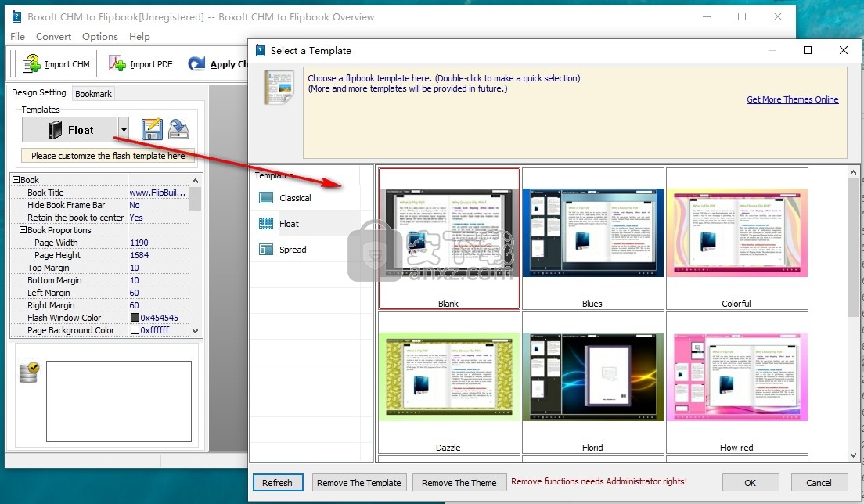Click the 'Please customize the flash template here' hint
Viewport: 864px width, 504px height.
point(108,155)
